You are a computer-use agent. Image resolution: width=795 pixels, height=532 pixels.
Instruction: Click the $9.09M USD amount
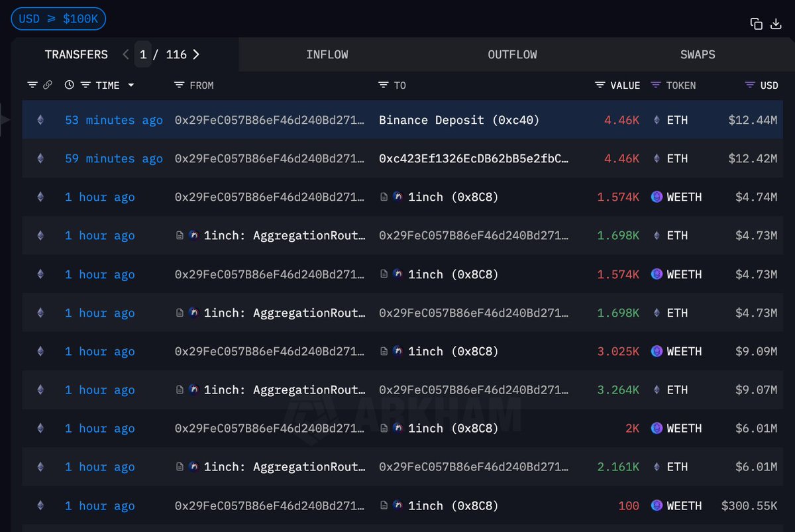tap(757, 351)
